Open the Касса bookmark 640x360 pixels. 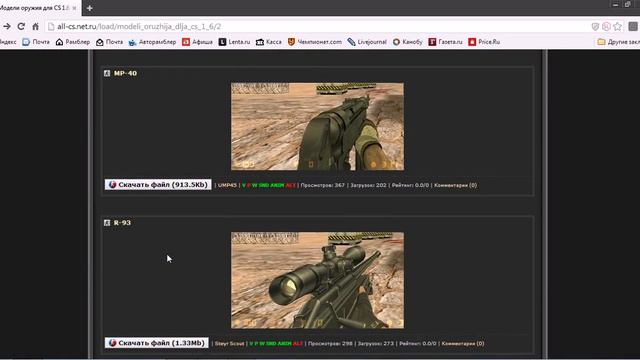tap(269, 42)
